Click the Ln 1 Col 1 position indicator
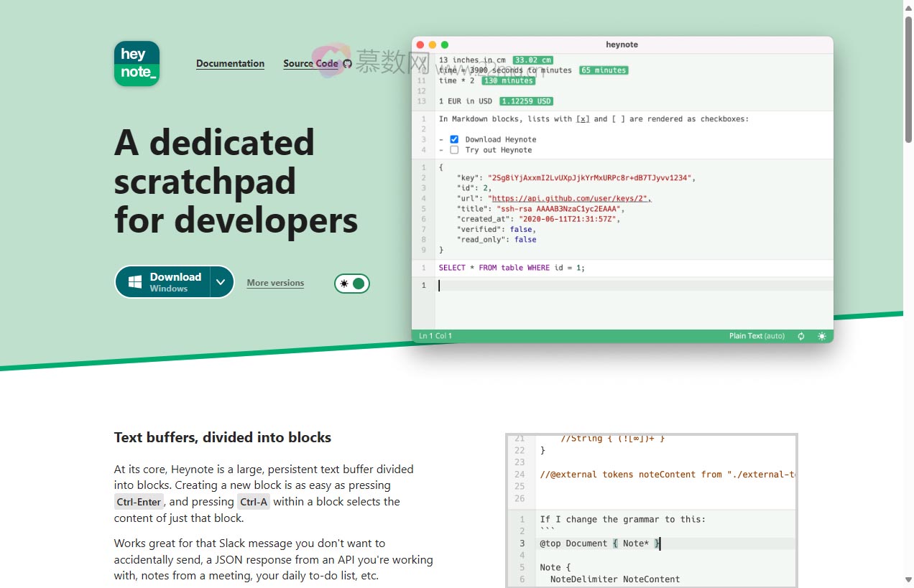This screenshot has height=588, width=914. point(436,336)
